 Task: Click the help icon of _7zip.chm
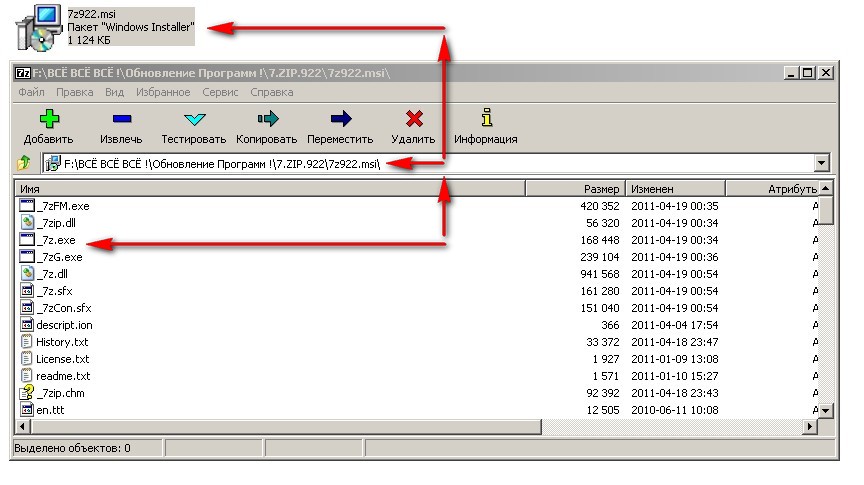[x=26, y=392]
